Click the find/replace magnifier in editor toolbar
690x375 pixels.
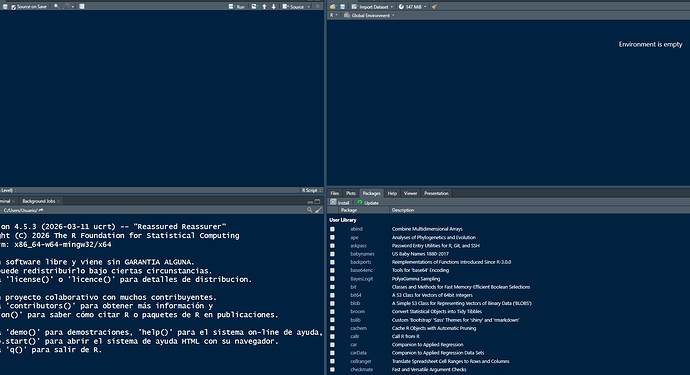(x=56, y=7)
